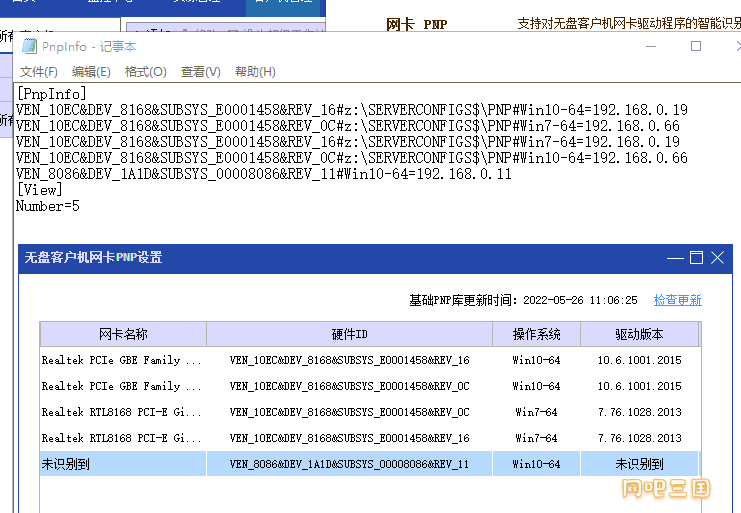Select the Realtek RTL8168 row with REV_16
This screenshot has width=741, height=513.
pyautogui.click(x=369, y=438)
